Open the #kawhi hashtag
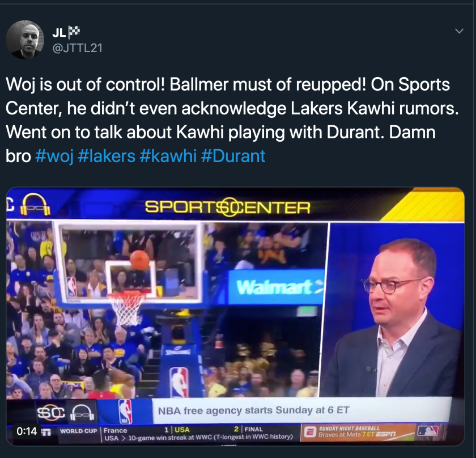The height and width of the screenshot is (458, 476). (168, 156)
